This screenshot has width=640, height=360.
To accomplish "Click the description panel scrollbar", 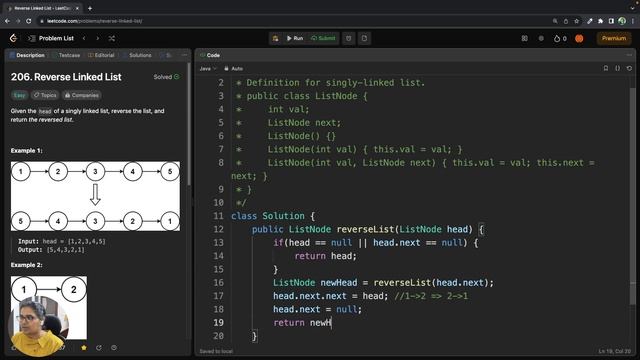I will [x=189, y=124].
